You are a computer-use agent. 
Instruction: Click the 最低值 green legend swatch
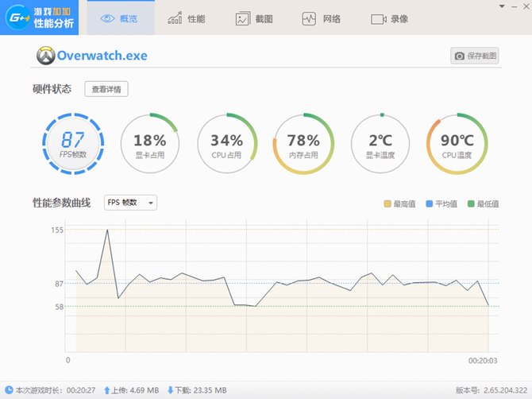pyautogui.click(x=471, y=203)
